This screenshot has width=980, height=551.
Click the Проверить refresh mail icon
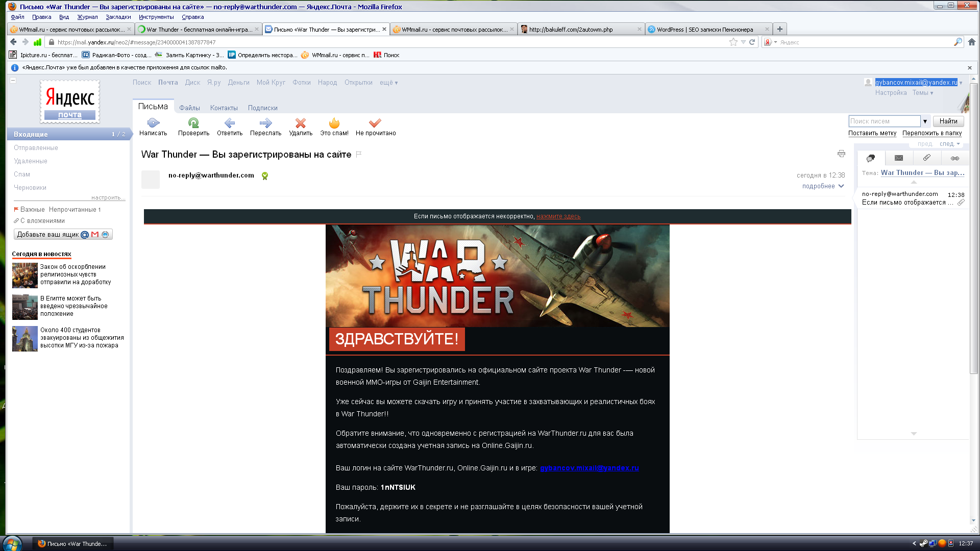tap(193, 123)
